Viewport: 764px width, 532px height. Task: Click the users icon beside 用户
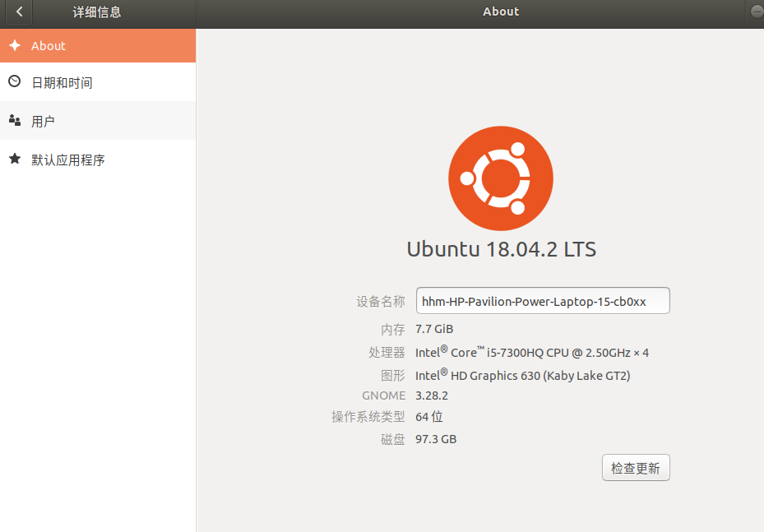coord(15,120)
